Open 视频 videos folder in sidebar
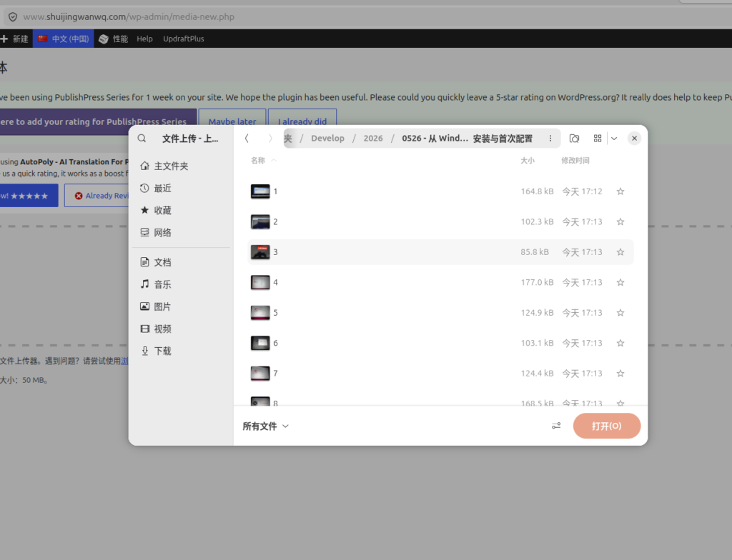 click(181, 329)
